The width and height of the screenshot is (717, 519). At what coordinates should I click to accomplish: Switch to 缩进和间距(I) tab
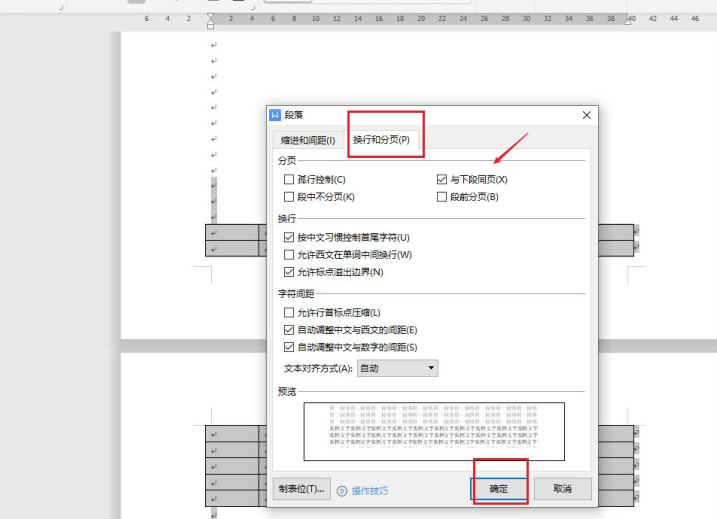click(x=307, y=140)
